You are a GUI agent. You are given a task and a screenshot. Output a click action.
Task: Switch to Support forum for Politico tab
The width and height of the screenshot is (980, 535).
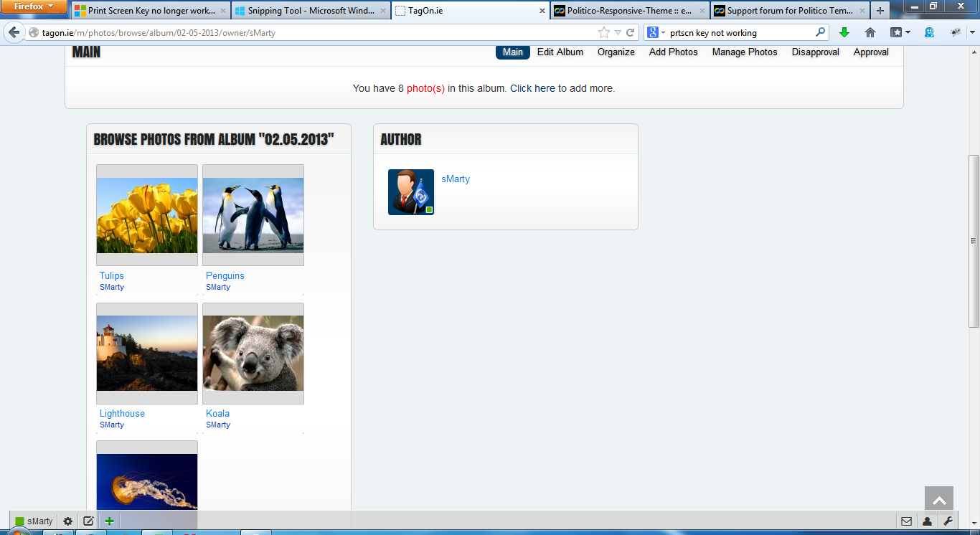pyautogui.click(x=790, y=11)
